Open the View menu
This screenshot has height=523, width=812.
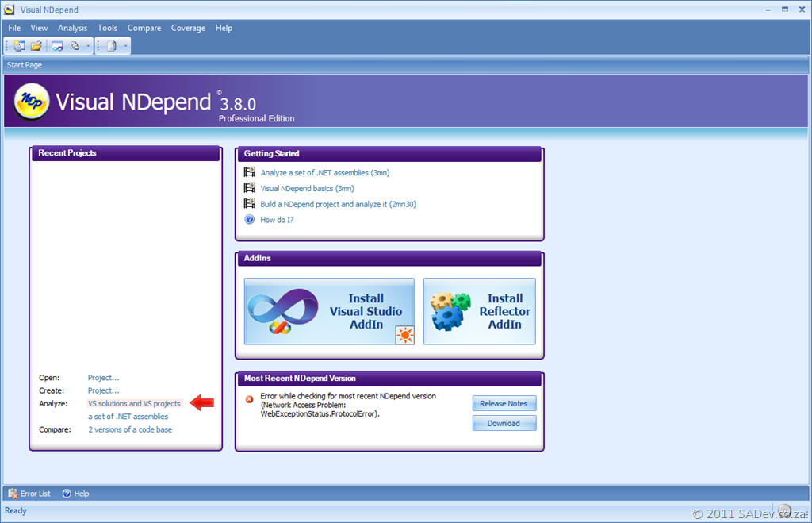pos(39,28)
